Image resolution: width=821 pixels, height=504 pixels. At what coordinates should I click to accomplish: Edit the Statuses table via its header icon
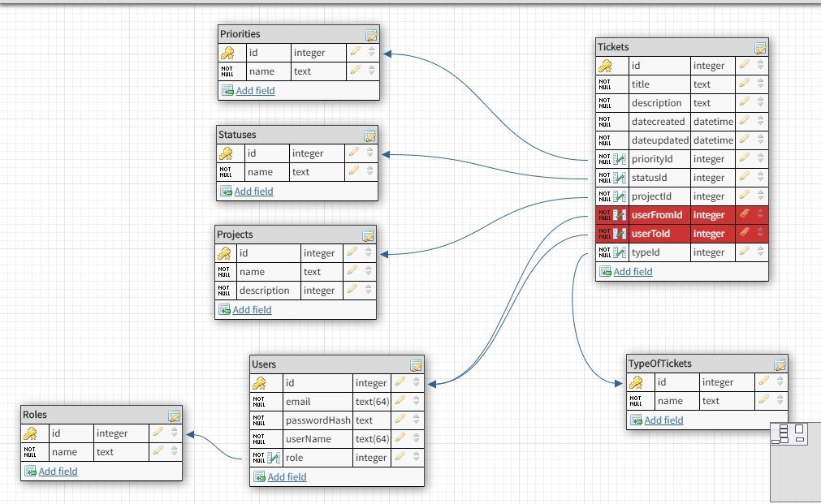[x=369, y=136]
